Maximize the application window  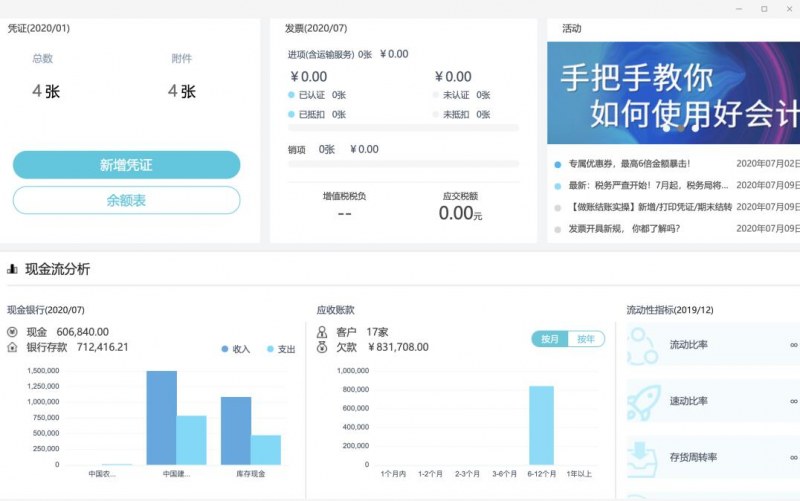pos(764,9)
